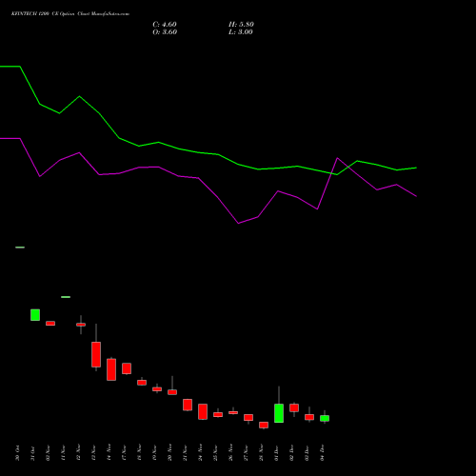Select the high value H: 5.80

[241, 25]
